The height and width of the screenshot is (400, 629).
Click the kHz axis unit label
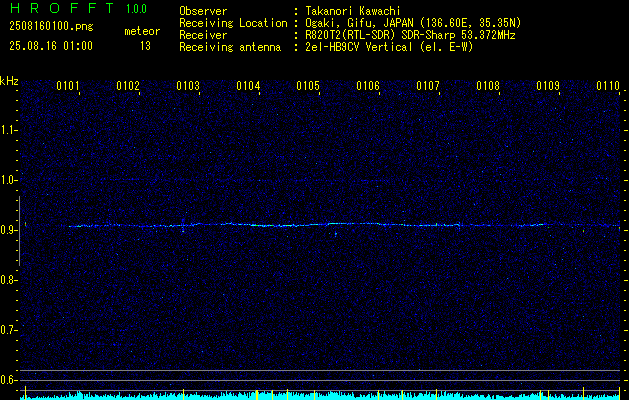(x=9, y=81)
